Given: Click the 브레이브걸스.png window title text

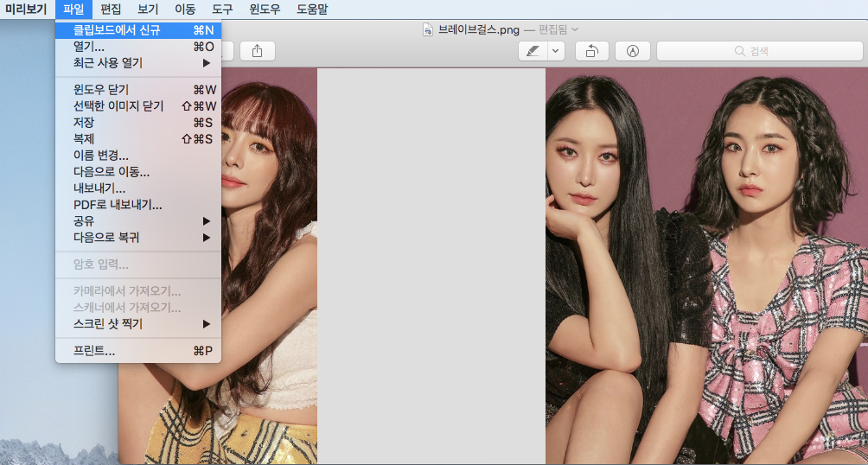Looking at the screenshot, I should pyautogui.click(x=479, y=29).
